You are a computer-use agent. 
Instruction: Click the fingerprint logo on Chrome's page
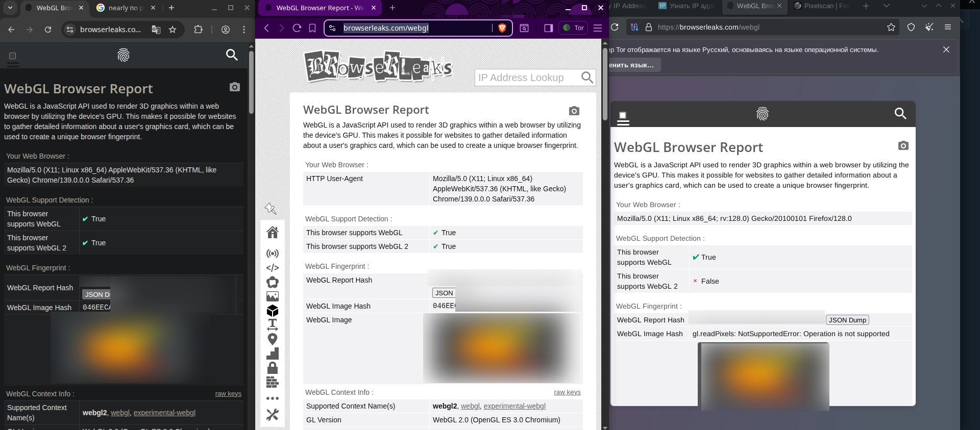[124, 55]
